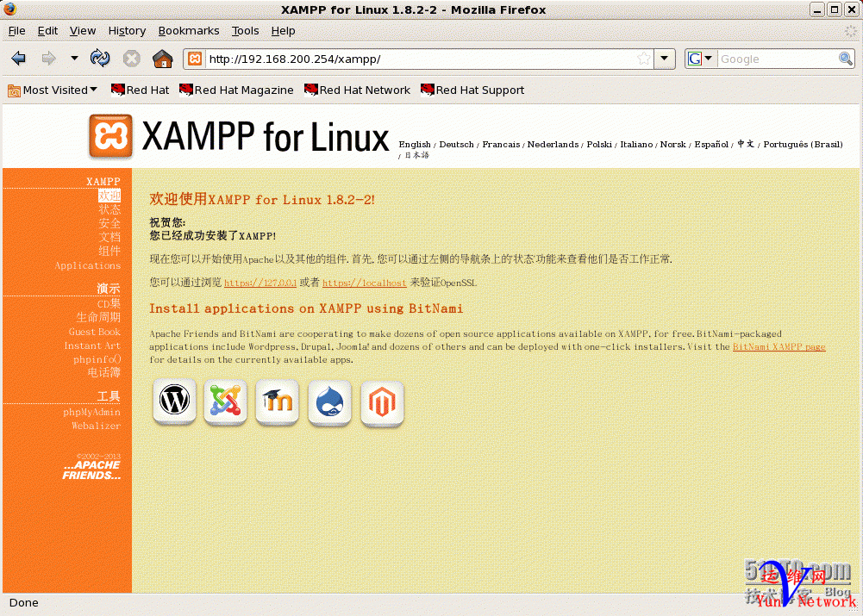This screenshot has width=863, height=616.
Task: Open the Red Hat Magazine bookmark
Action: pos(236,90)
